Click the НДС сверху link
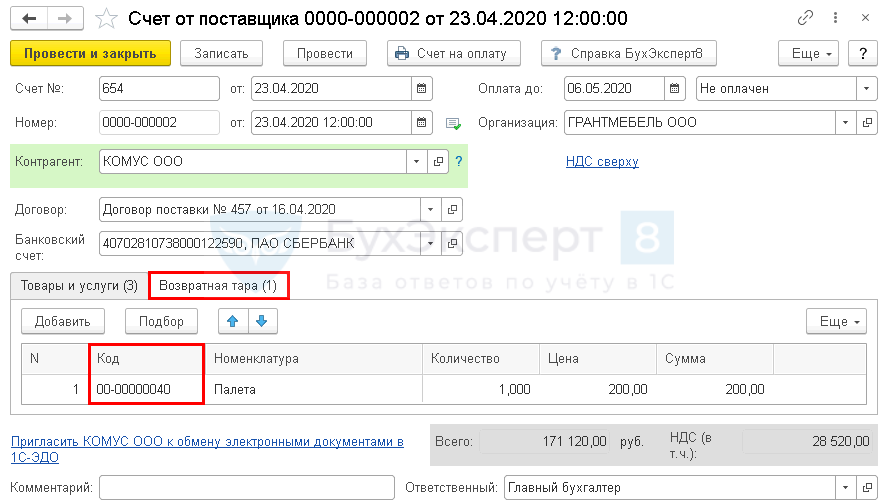Viewport: 884px width, 504px height. pos(602,161)
